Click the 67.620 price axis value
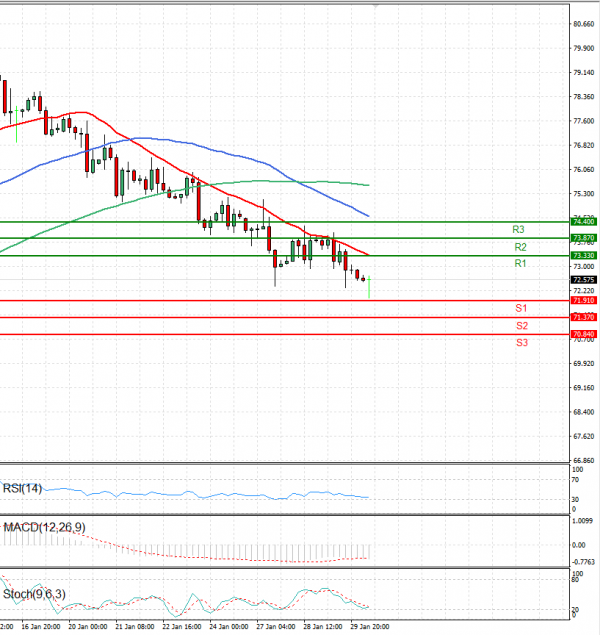The height and width of the screenshot is (635, 600). (584, 437)
